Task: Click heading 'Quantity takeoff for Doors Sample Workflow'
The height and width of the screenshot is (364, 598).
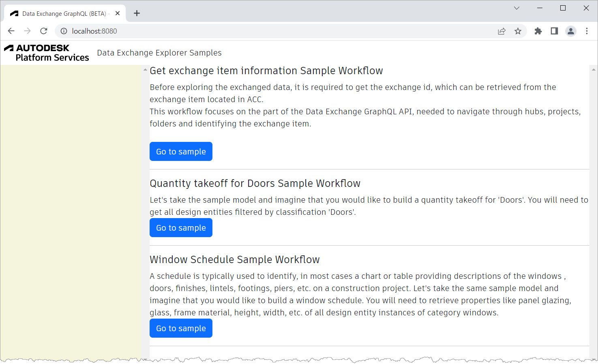Action: (255, 184)
